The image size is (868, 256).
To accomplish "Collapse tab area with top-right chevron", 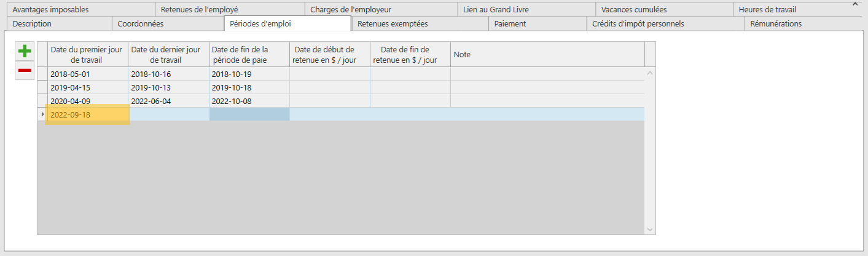I will (x=854, y=4).
